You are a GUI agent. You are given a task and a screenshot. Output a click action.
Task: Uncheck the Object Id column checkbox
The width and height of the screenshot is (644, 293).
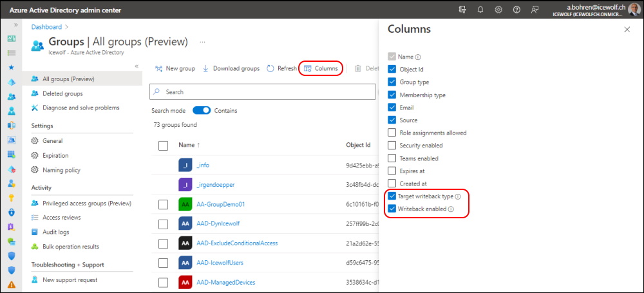click(392, 70)
